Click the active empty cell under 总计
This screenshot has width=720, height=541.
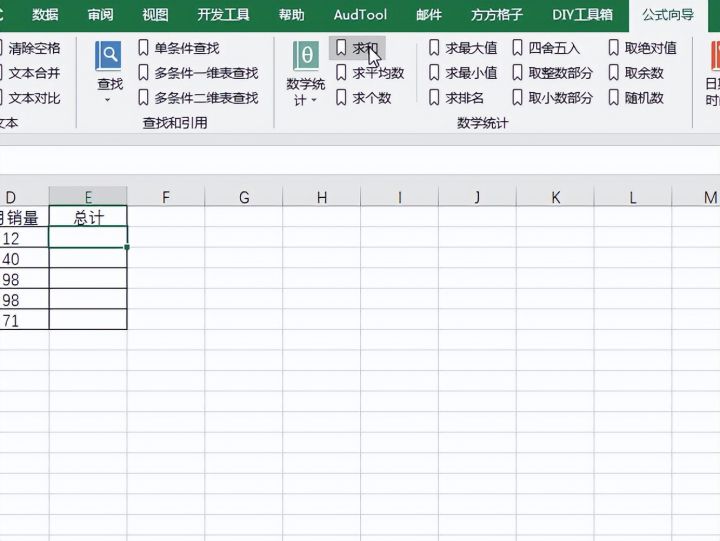[x=88, y=237]
